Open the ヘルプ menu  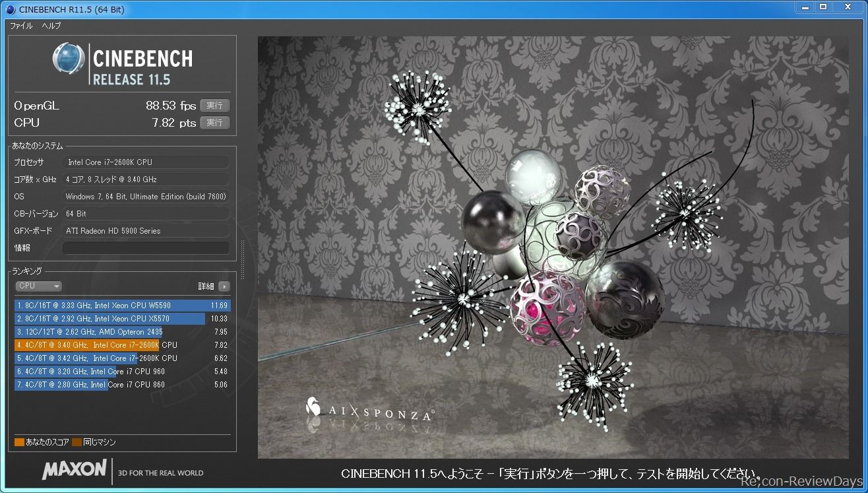pyautogui.click(x=51, y=26)
